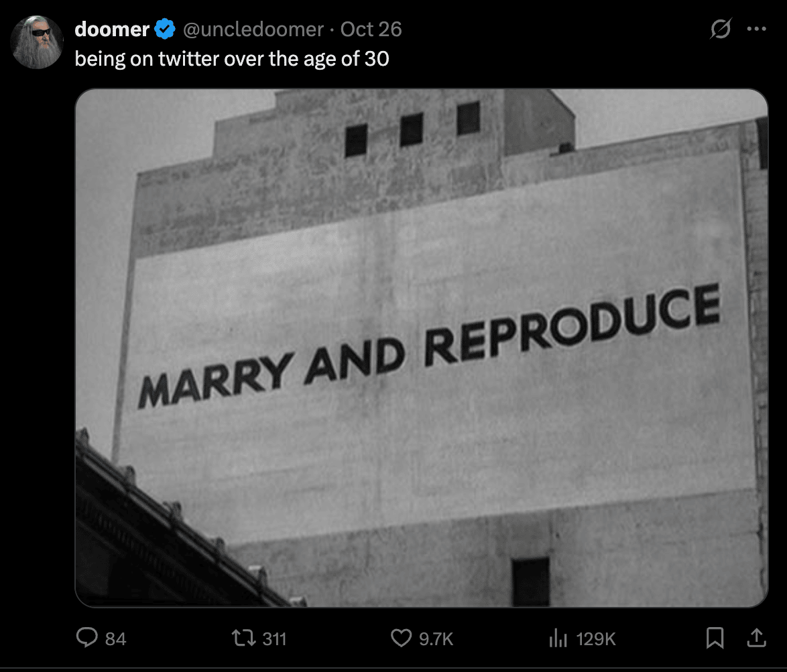Open the view analytics bar-chart icon
Image resolution: width=787 pixels, height=672 pixels.
click(x=558, y=638)
